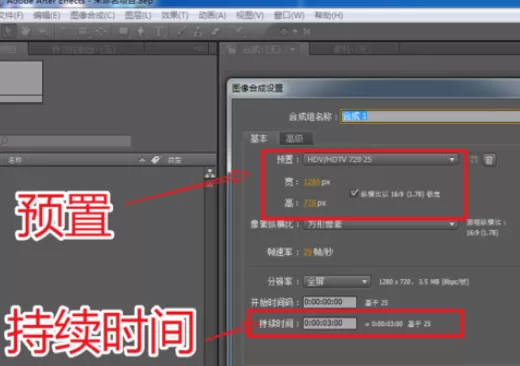Toggle the lock aspect ratio 16:9 checkbox
Image resolution: width=520 pixels, height=366 pixels.
click(x=354, y=193)
